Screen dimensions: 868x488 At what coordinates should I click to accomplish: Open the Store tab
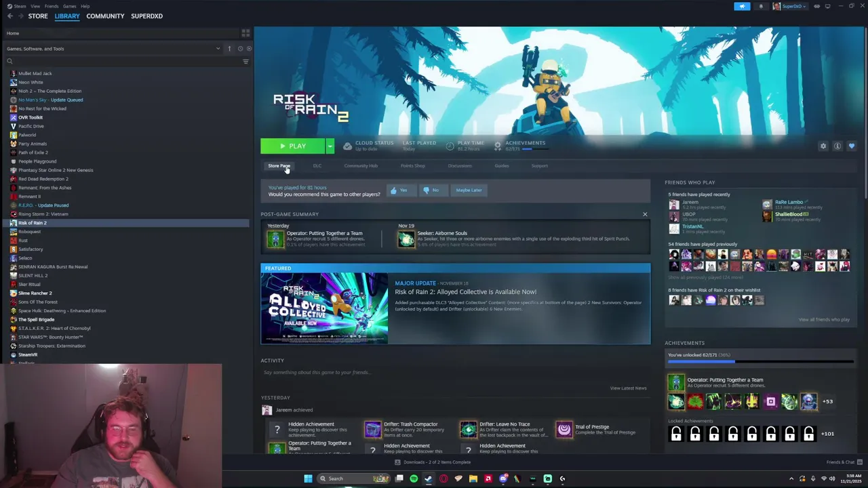click(38, 16)
